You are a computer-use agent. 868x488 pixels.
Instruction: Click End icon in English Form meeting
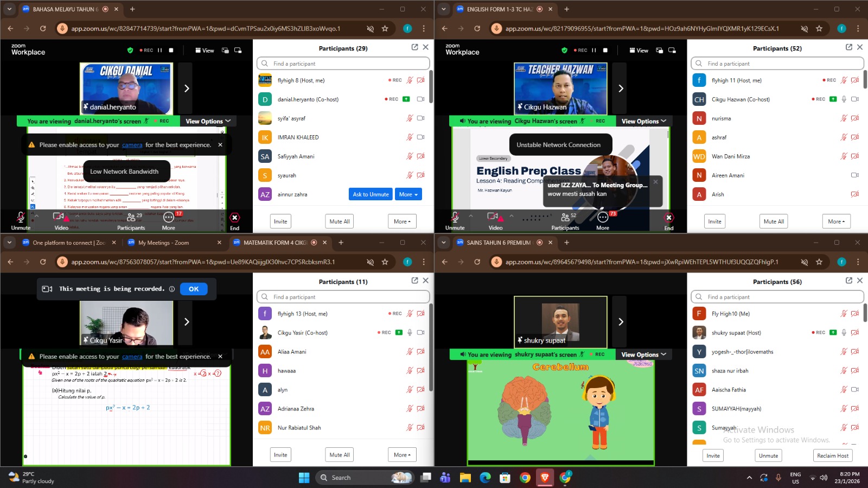tap(669, 218)
